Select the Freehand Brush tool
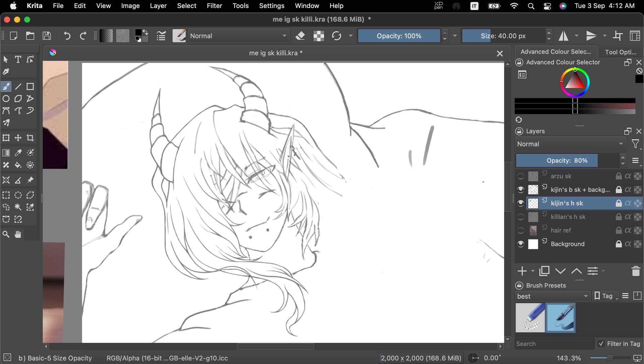The width and height of the screenshot is (644, 364). [6, 86]
